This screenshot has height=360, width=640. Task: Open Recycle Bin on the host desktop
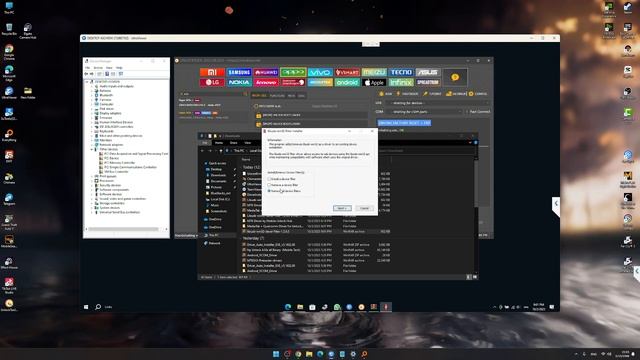tap(9, 29)
